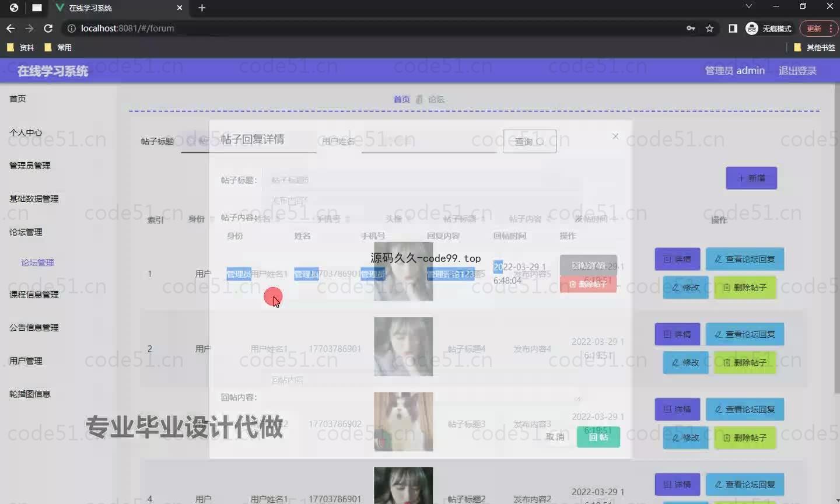The image size is (840, 504).
Task: Click the 首页 breadcrumb link
Action: (401, 99)
